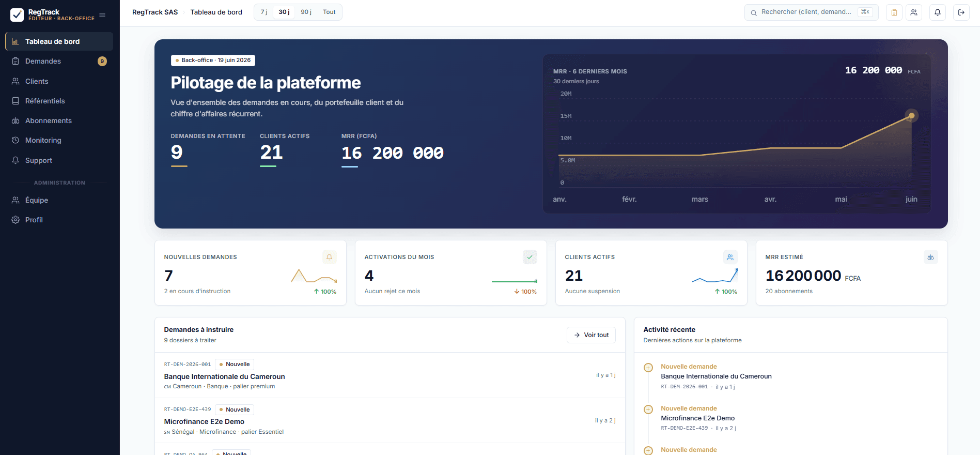Click Nouvelle demande activity for RT-DEM-2026-001
The height and width of the screenshot is (455, 980).
click(689, 367)
